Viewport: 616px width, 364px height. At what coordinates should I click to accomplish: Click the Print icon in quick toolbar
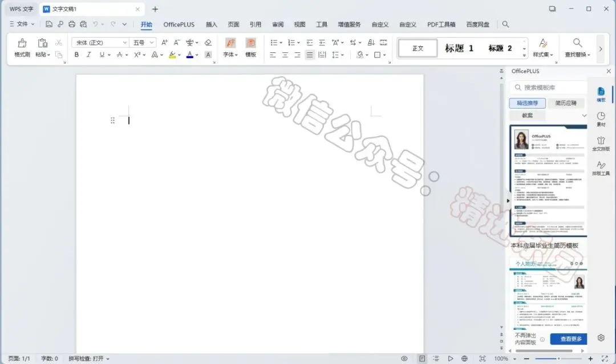pyautogui.click(x=71, y=24)
